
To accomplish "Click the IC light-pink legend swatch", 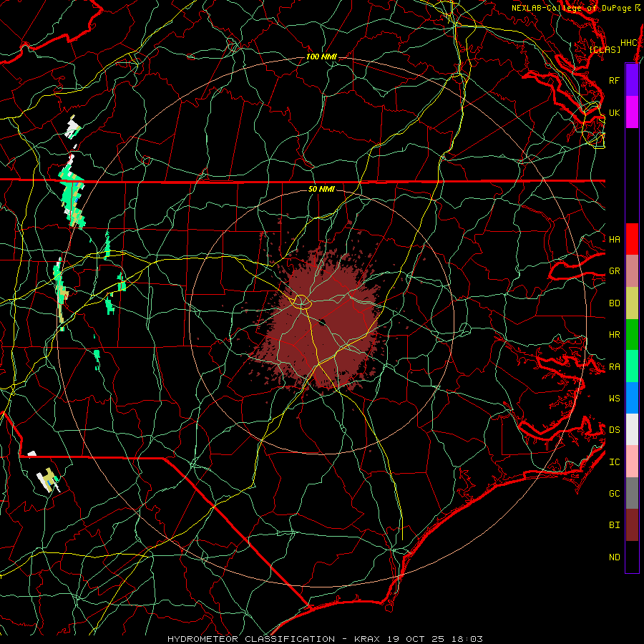I will click(x=632, y=462).
